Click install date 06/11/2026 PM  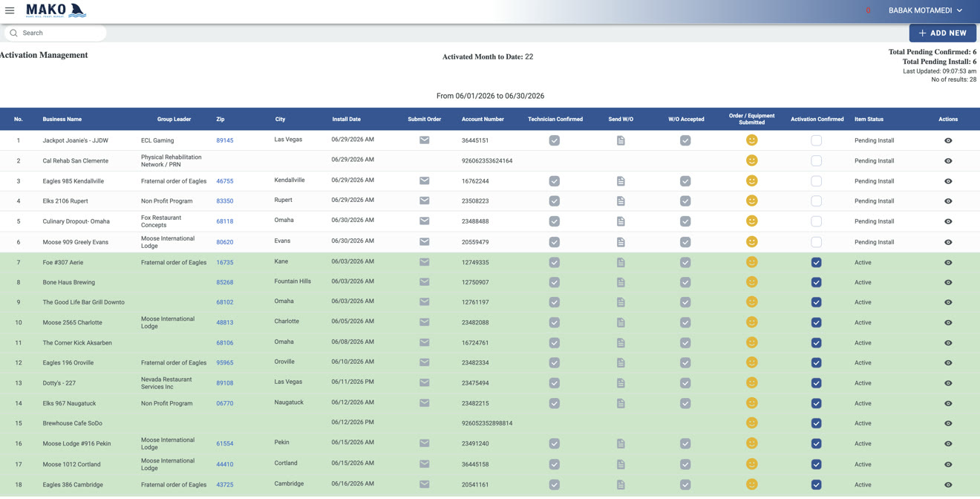click(353, 382)
